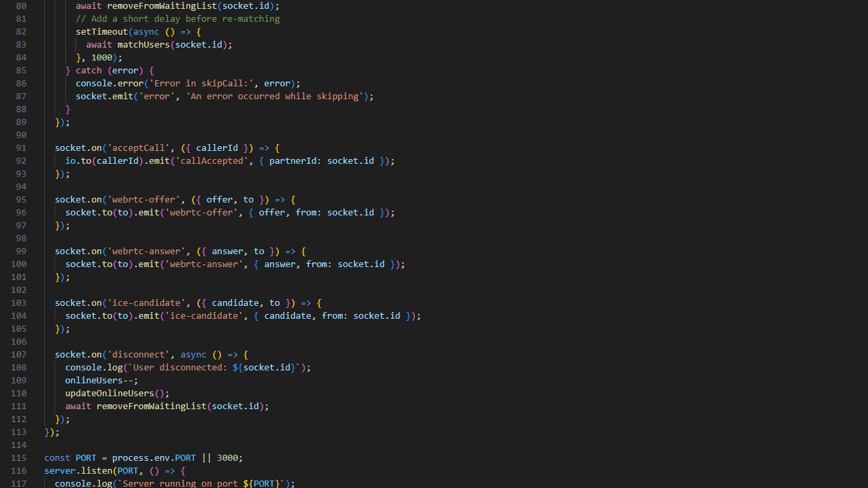Click the comment 'Add a short delay before re-matching'
Viewport: 868px width, 488px height.
(178, 18)
